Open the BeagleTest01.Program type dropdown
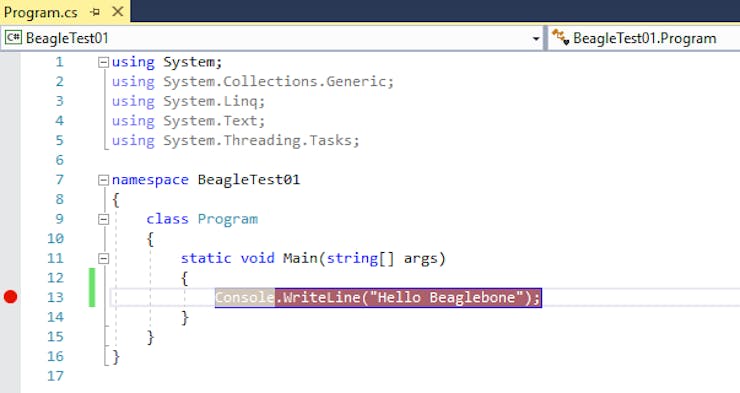The height and width of the screenshot is (393, 740). tap(644, 38)
